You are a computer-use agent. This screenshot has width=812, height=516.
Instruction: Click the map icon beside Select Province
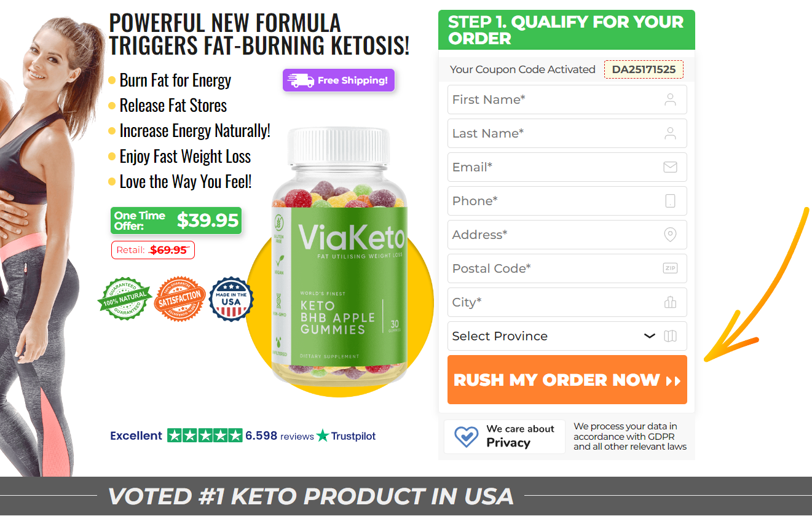point(670,336)
